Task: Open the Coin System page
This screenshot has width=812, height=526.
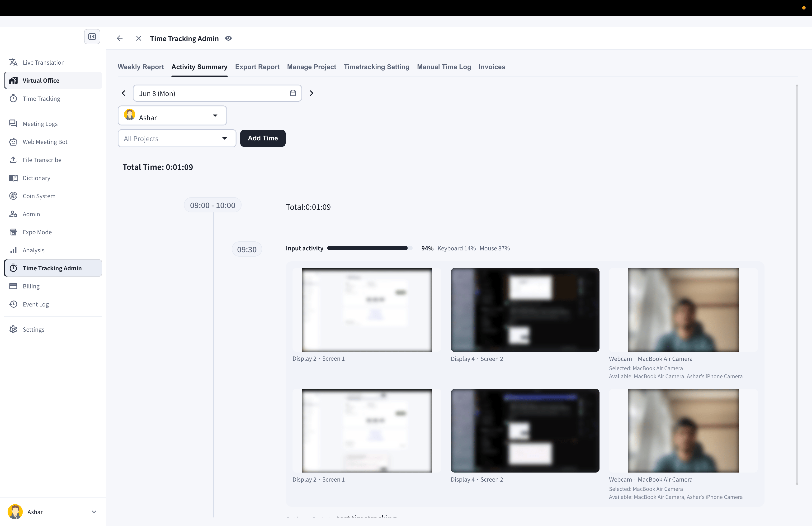Action: [x=53, y=196]
